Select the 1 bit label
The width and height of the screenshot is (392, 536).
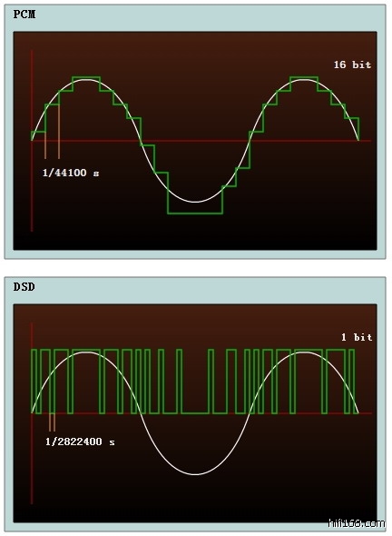tap(357, 337)
